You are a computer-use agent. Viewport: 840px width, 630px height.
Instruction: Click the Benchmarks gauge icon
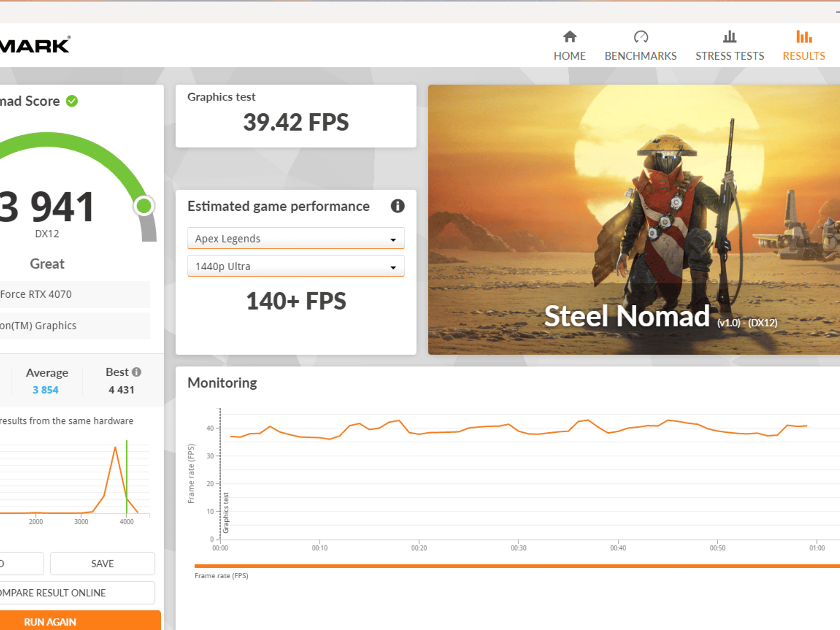tap(641, 37)
